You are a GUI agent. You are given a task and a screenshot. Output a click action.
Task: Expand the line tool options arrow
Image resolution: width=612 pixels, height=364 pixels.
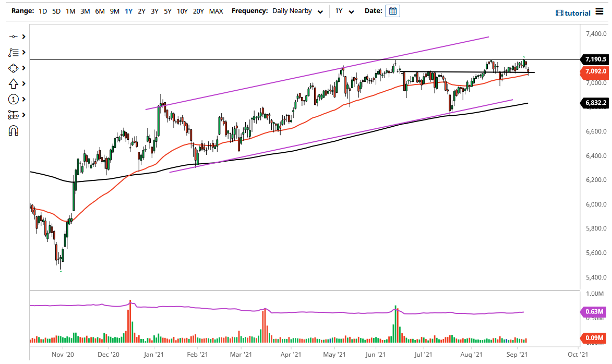24,37
